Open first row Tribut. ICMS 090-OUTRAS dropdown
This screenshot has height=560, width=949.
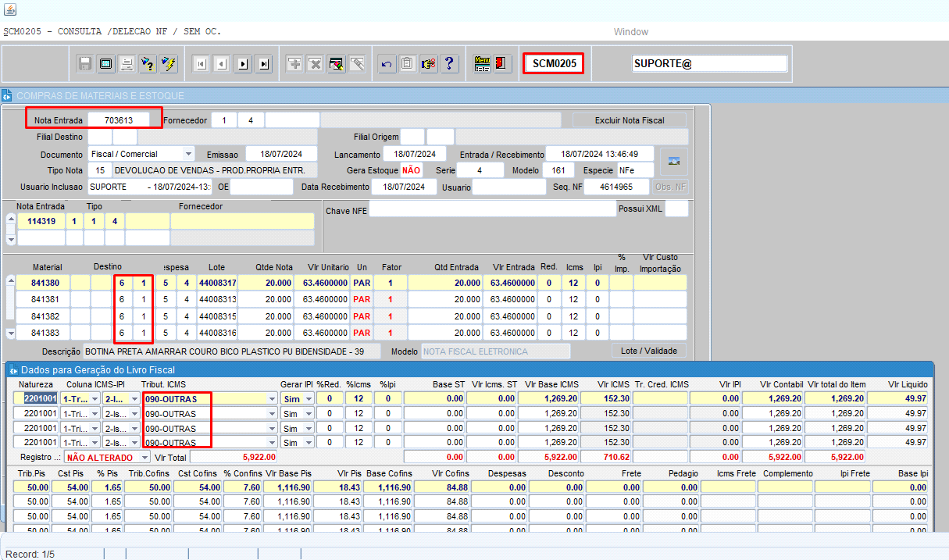[x=272, y=398]
